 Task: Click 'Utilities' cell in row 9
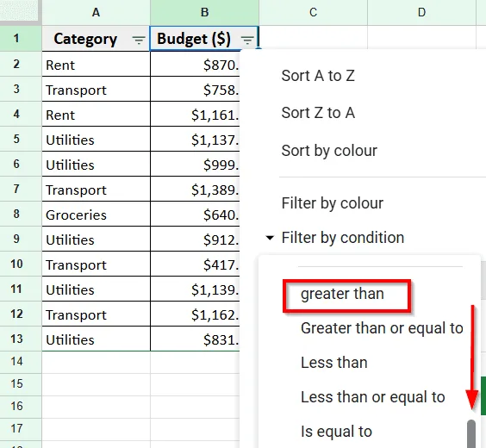click(97, 239)
